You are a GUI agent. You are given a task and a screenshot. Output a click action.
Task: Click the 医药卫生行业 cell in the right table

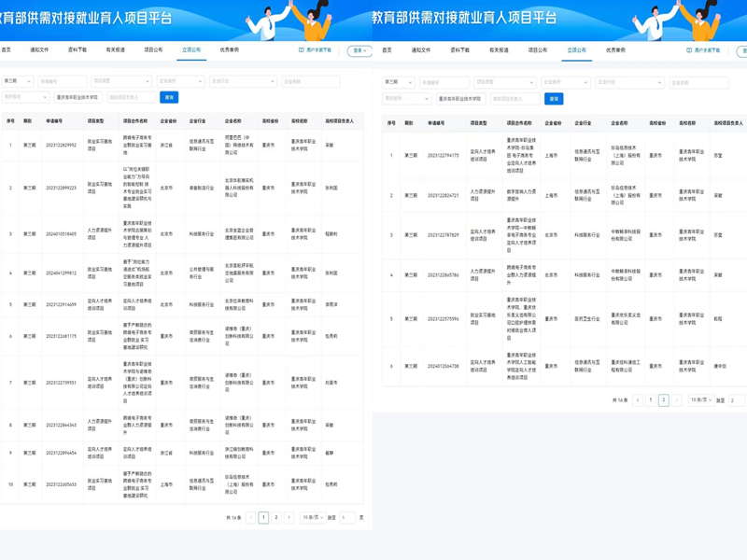(587, 318)
